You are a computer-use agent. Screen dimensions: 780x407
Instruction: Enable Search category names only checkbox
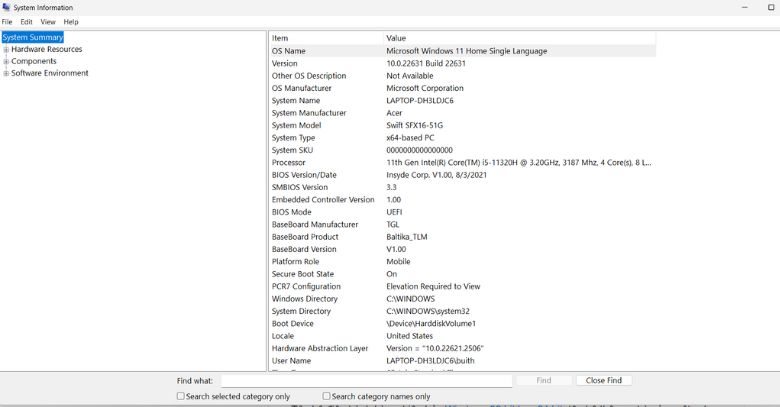point(326,396)
